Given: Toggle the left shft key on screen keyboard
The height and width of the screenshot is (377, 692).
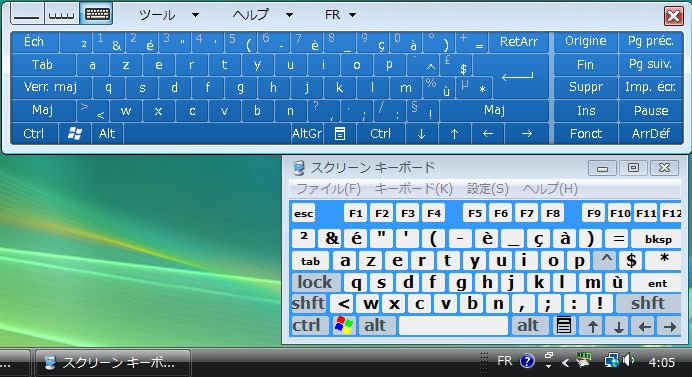Looking at the screenshot, I should point(308,303).
